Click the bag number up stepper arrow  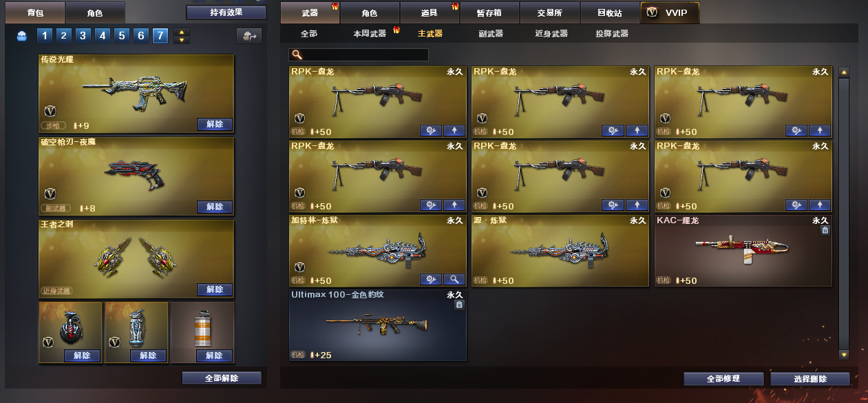182,32
